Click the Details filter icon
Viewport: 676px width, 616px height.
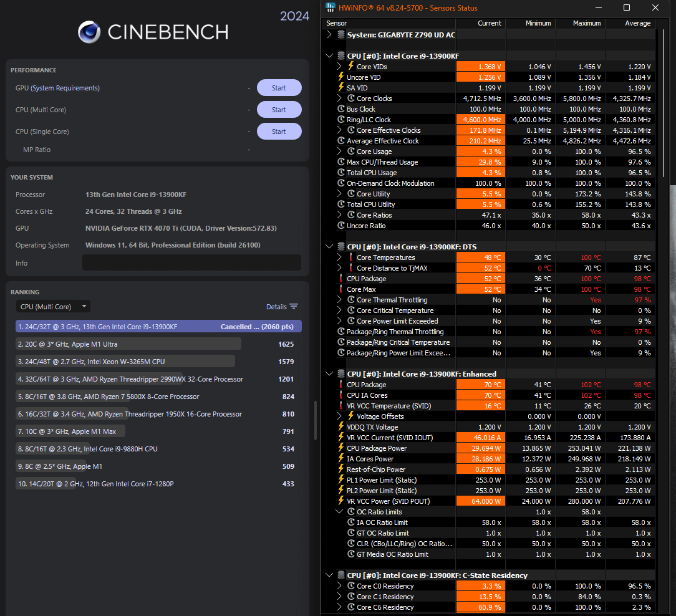point(294,307)
